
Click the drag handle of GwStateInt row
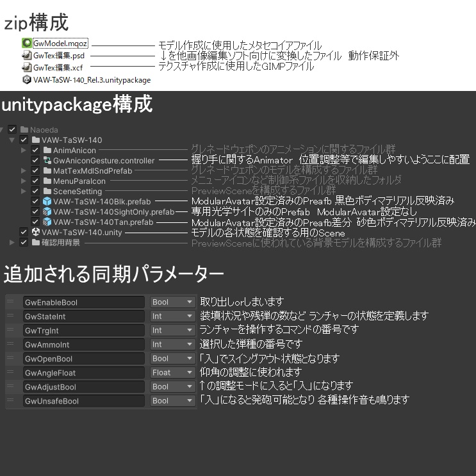pos(10,315)
